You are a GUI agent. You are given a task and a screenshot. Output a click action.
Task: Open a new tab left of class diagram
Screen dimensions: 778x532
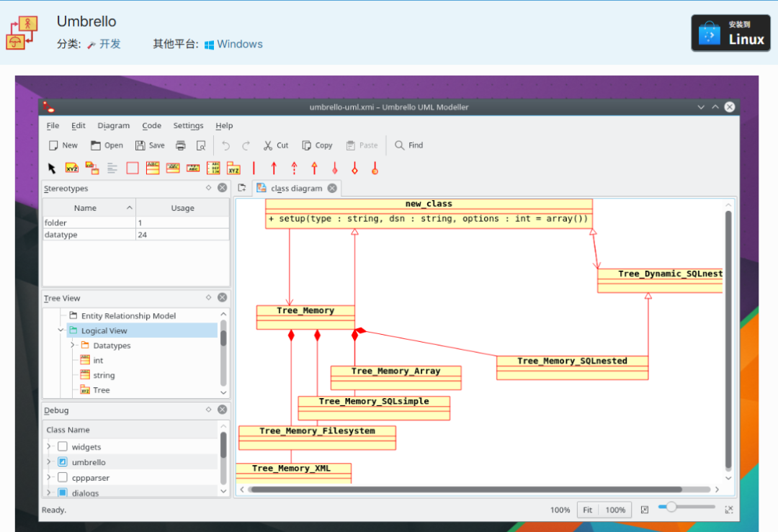click(242, 188)
